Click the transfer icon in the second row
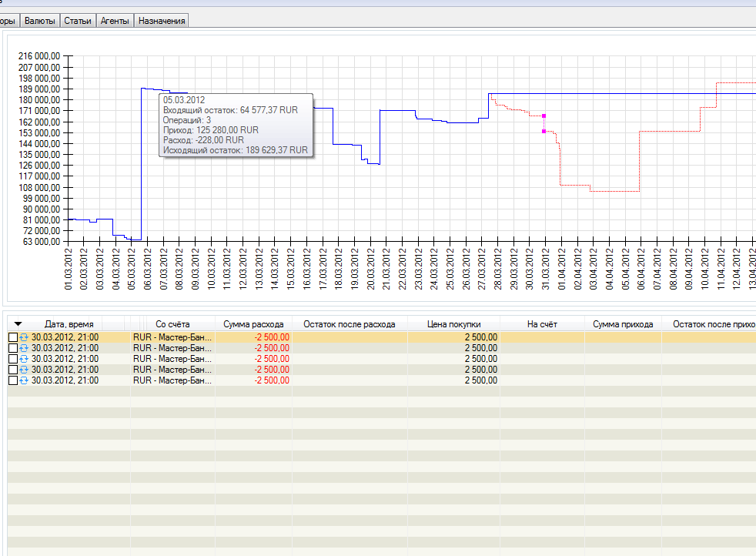 click(24, 348)
